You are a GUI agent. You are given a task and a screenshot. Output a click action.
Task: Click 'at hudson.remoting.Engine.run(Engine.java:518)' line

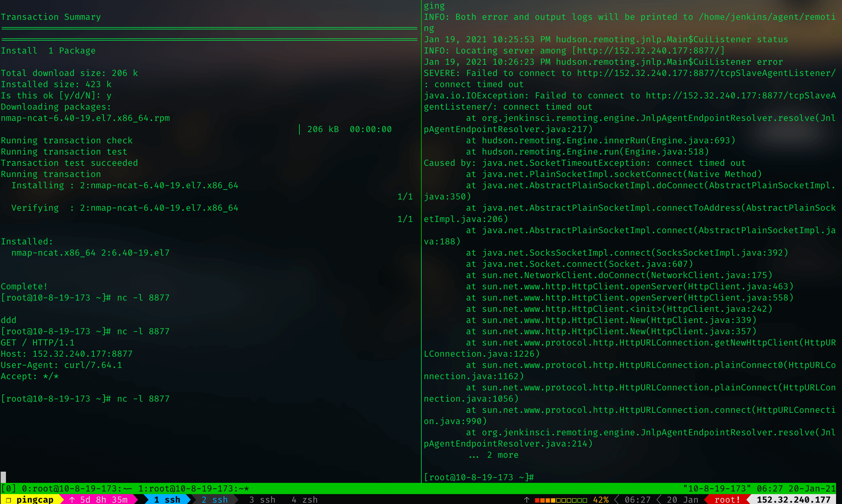[588, 152]
